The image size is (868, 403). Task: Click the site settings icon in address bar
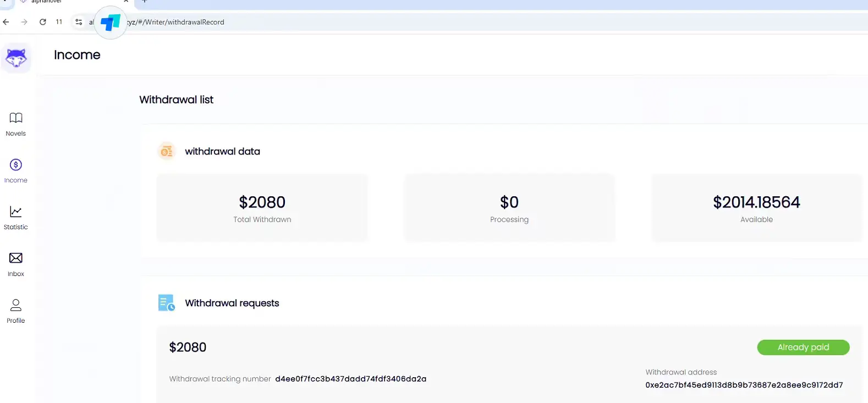coord(79,22)
